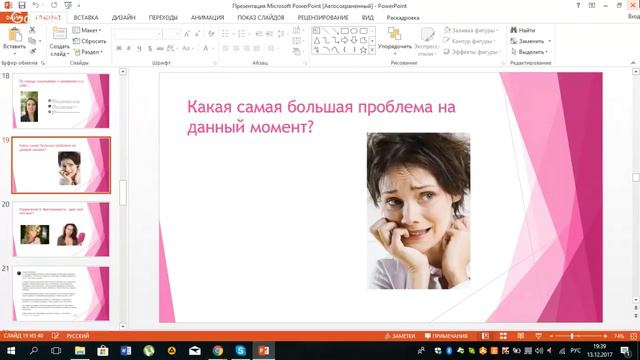Click the Эффекты фигуры shape effects button
The height and width of the screenshot is (360, 640).
click(472, 52)
